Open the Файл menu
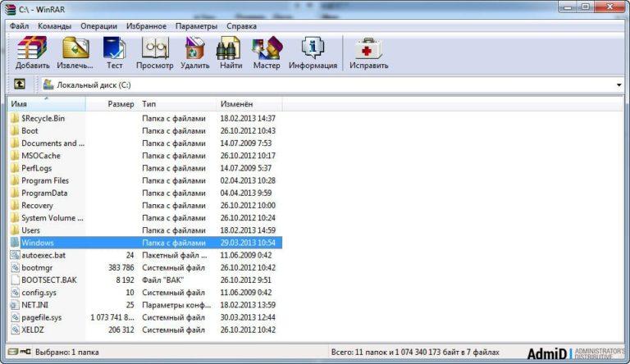The width and height of the screenshot is (630, 364). pyautogui.click(x=20, y=26)
